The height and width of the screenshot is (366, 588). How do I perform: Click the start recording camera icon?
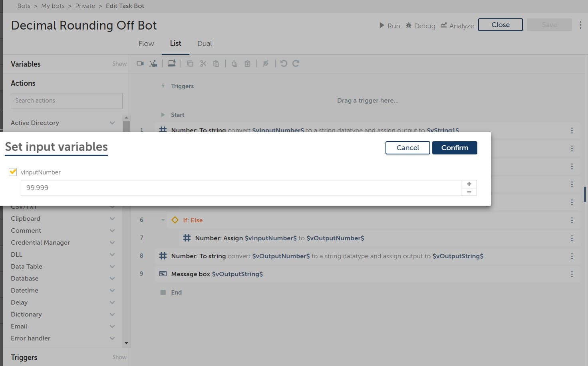click(x=140, y=63)
